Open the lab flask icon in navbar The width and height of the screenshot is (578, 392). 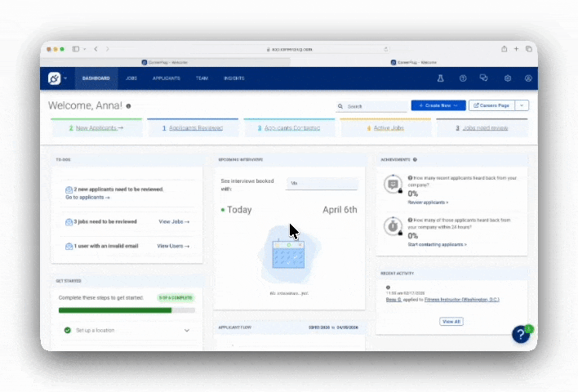(440, 78)
